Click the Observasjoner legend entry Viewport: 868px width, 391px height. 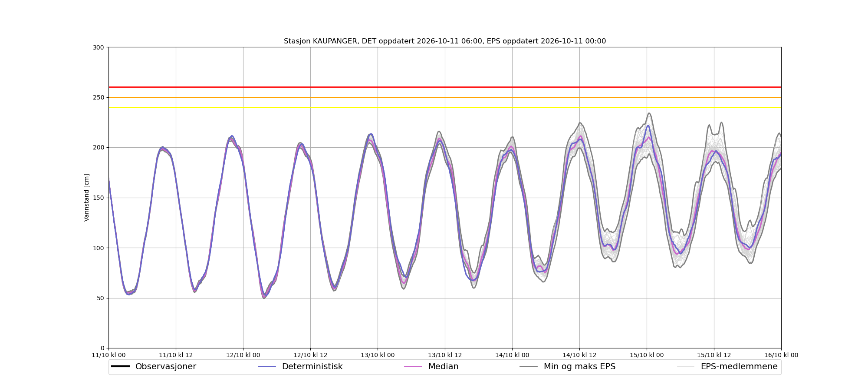(154, 367)
